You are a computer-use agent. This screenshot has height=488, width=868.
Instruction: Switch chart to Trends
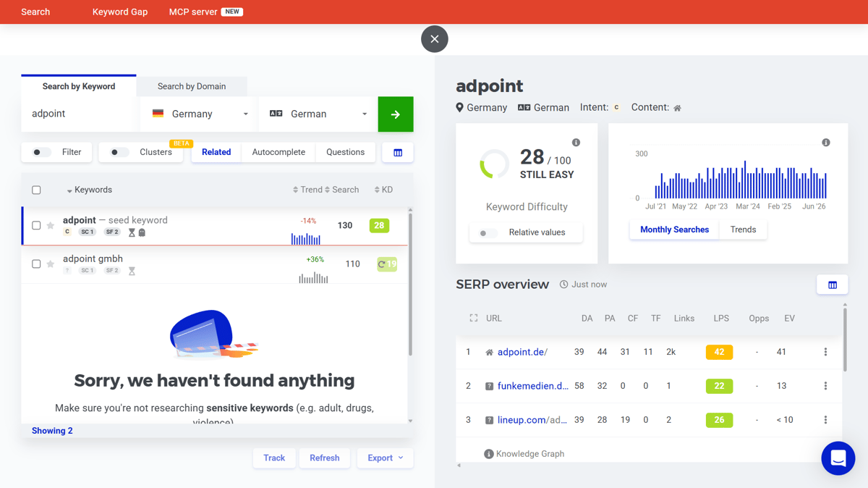(743, 230)
